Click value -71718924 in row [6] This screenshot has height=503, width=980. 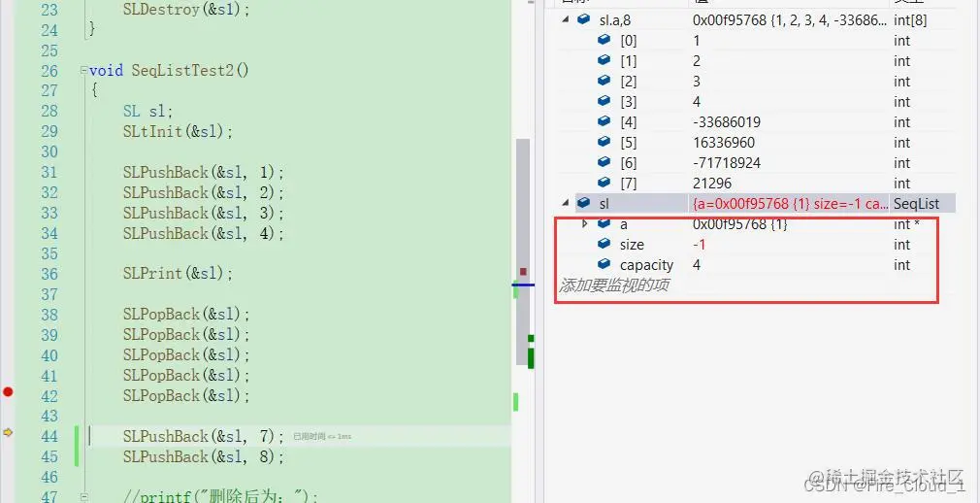coord(726,163)
